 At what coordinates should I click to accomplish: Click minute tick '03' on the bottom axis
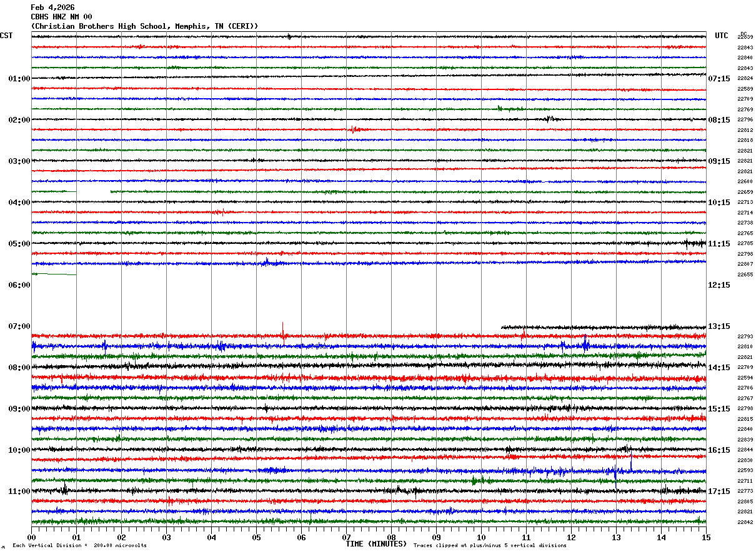pos(167,537)
